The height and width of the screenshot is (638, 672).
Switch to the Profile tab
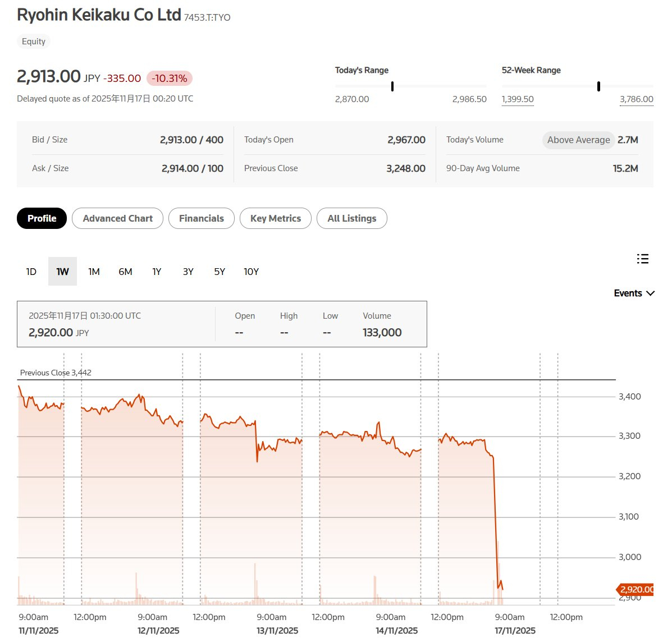(x=42, y=218)
